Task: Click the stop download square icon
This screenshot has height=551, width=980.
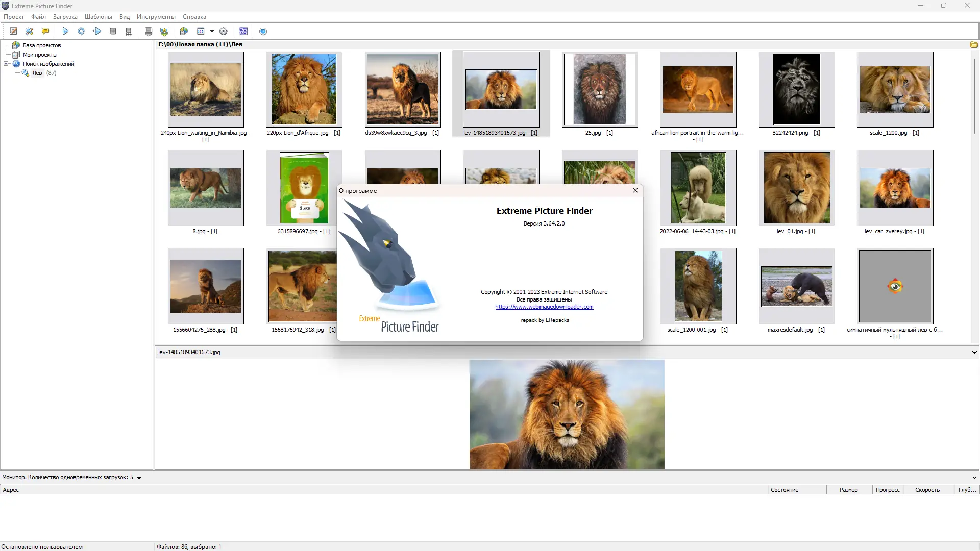Action: tap(113, 31)
